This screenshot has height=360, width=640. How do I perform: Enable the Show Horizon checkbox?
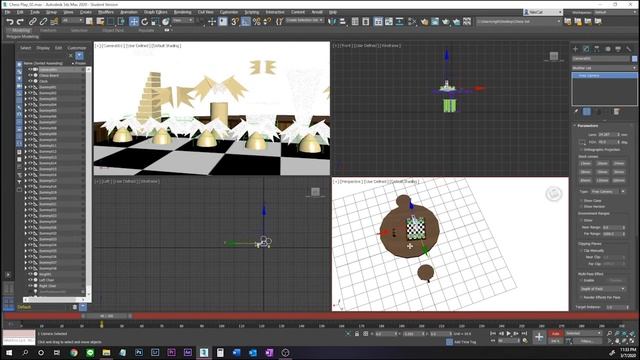coord(581,206)
